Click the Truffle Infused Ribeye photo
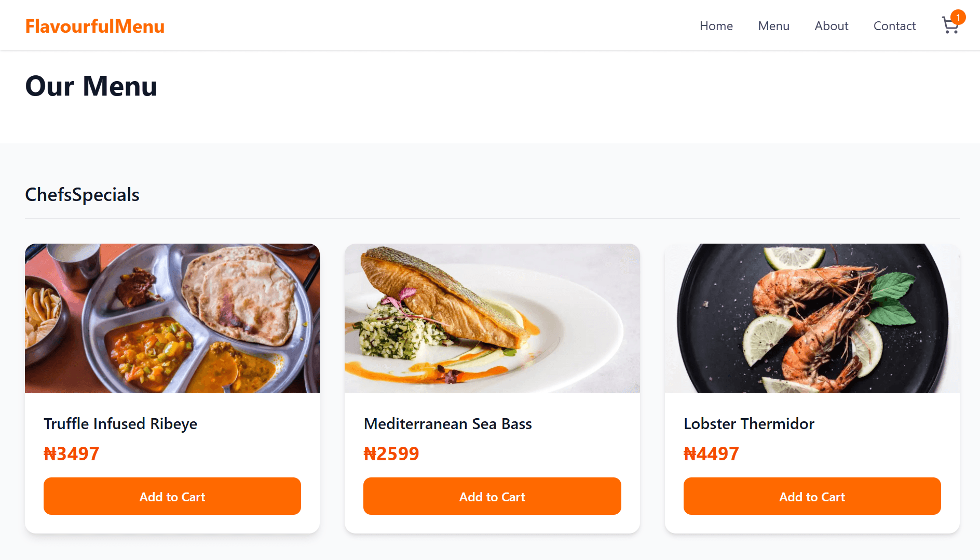 pyautogui.click(x=172, y=318)
